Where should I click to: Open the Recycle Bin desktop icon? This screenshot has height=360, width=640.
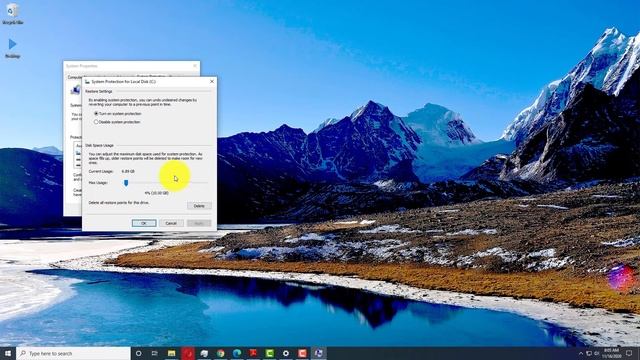click(x=12, y=13)
